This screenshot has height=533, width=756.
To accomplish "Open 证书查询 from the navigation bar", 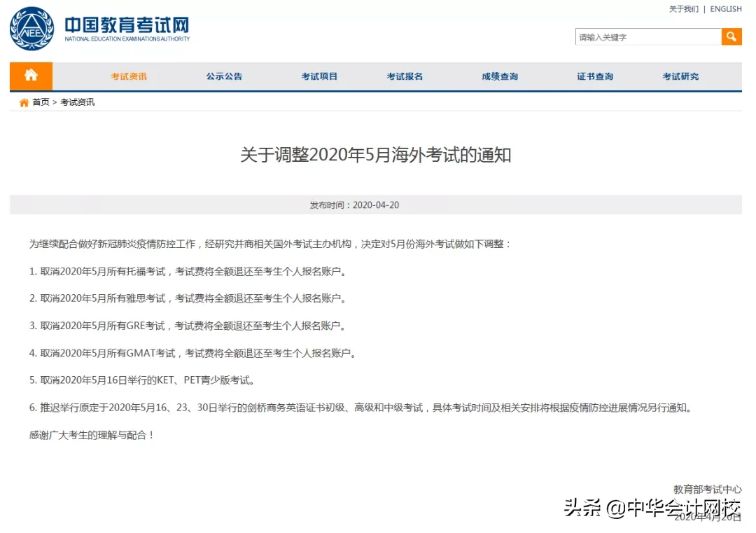I will click(x=594, y=76).
